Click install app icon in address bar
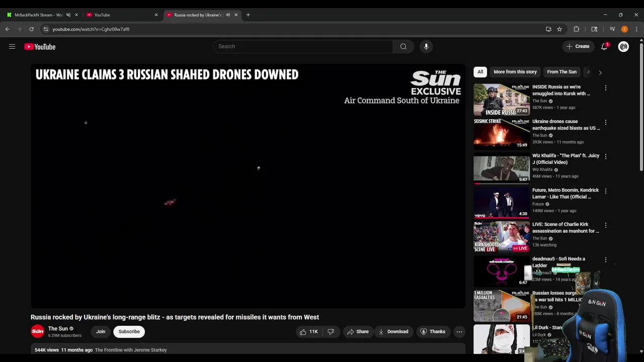Image resolution: width=644 pixels, height=362 pixels. click(x=548, y=29)
